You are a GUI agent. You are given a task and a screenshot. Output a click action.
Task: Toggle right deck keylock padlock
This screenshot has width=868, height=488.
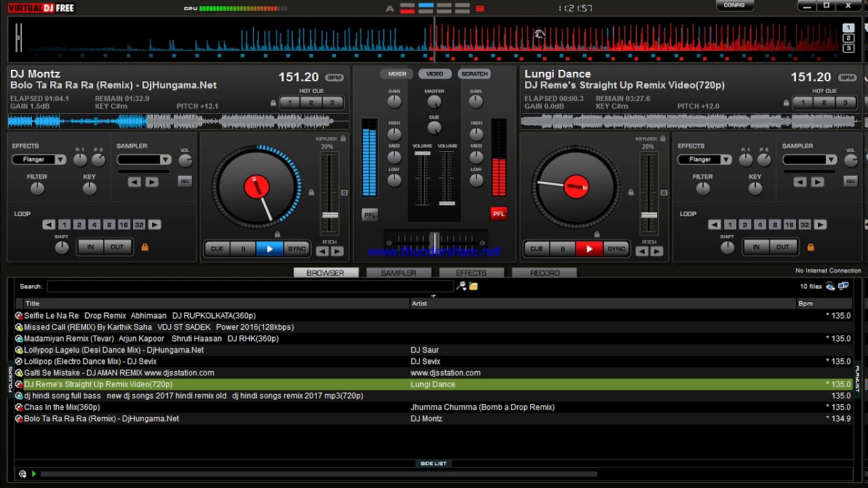pyautogui.click(x=663, y=139)
